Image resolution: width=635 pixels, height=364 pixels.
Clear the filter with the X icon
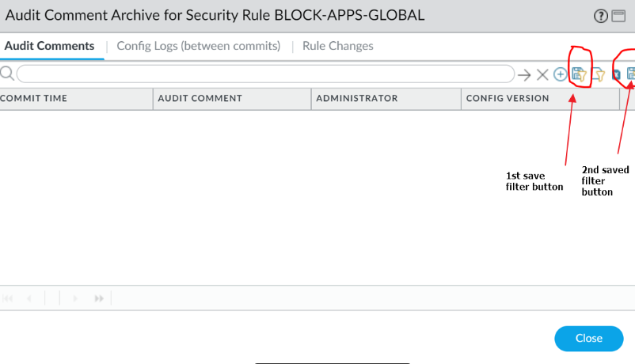pyautogui.click(x=542, y=74)
